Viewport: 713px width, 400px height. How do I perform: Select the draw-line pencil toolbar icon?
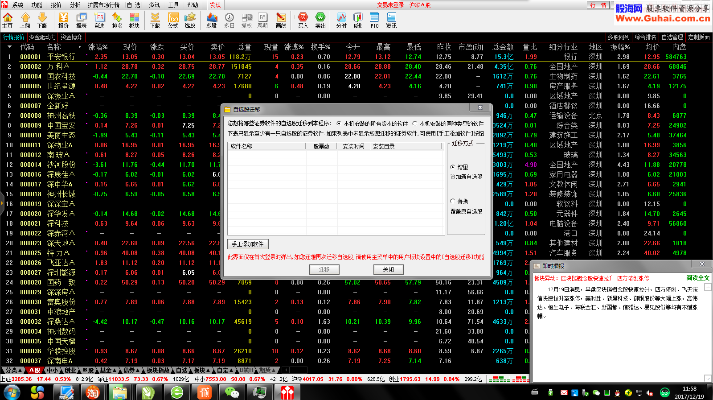point(281,20)
